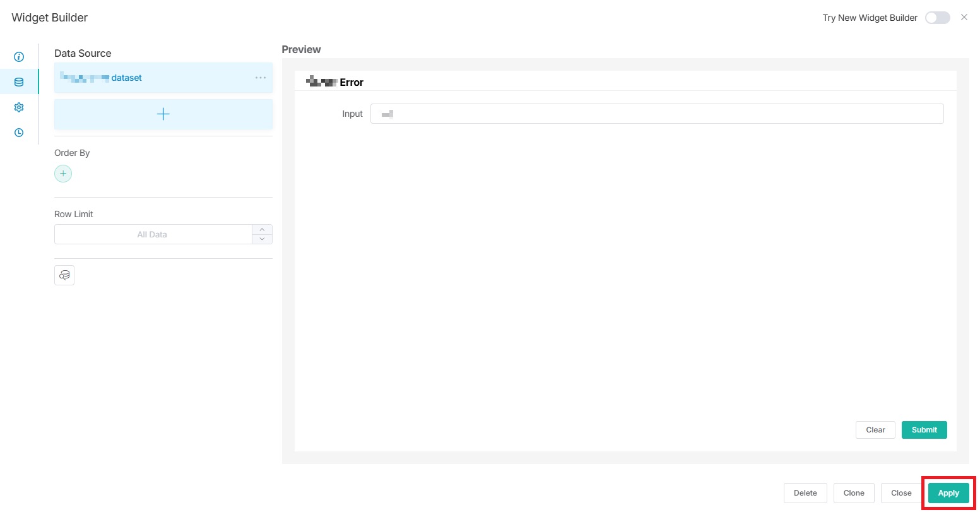980x512 pixels.
Task: Open the dataset options ellipsis menu
Action: coord(260,77)
